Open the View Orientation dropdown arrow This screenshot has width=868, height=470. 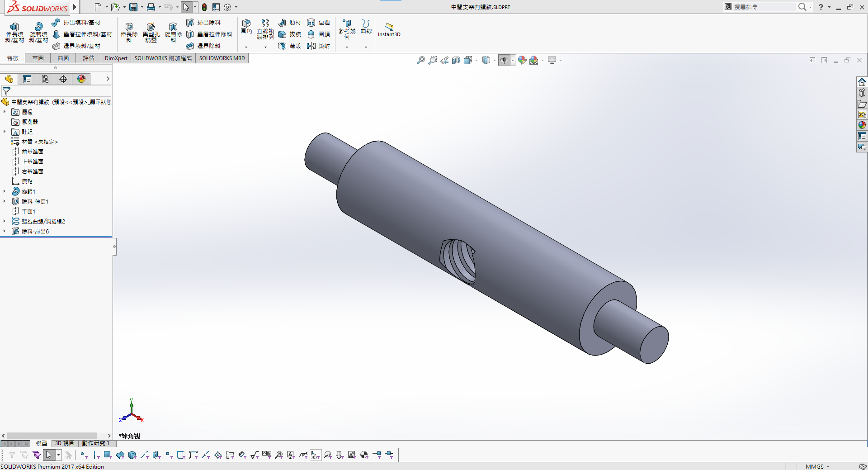coord(476,60)
